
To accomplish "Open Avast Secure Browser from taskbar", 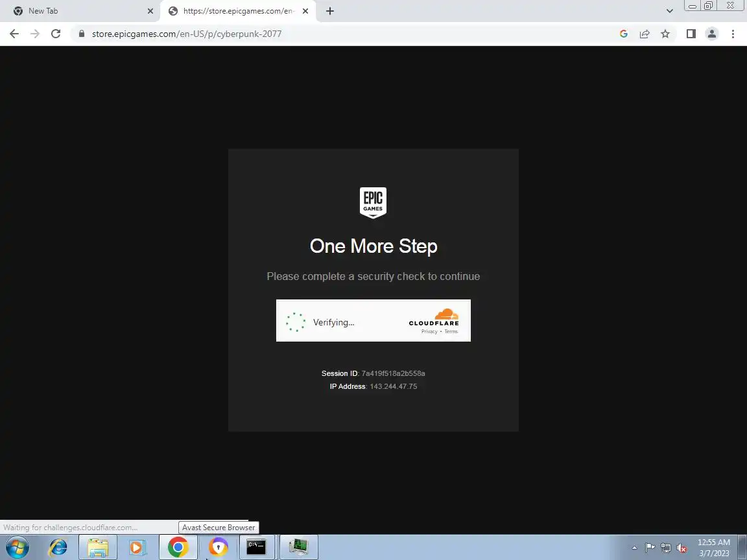I will click(x=218, y=547).
